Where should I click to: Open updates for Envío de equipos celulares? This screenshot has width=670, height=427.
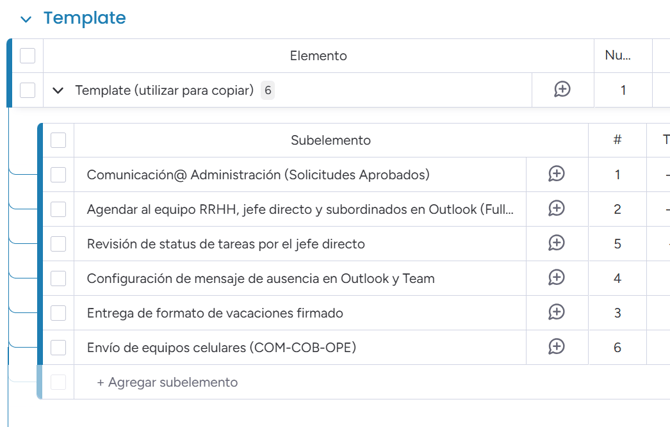[557, 347]
